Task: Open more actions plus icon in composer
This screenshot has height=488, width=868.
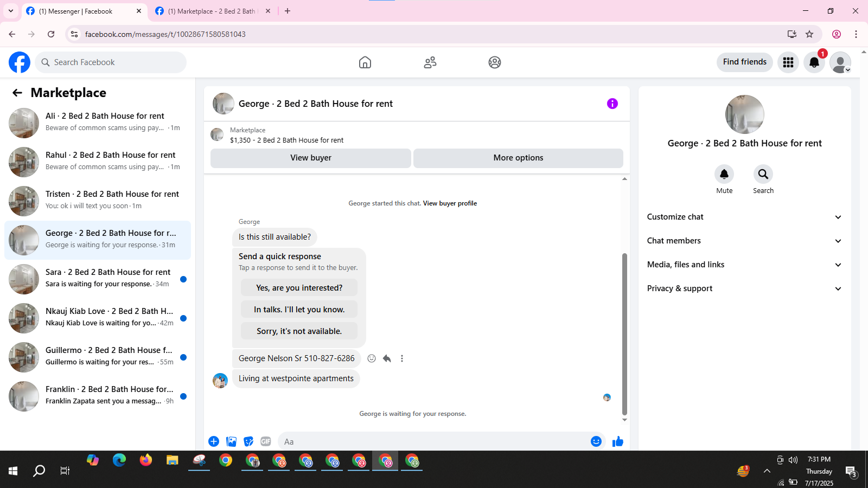Action: tap(214, 441)
